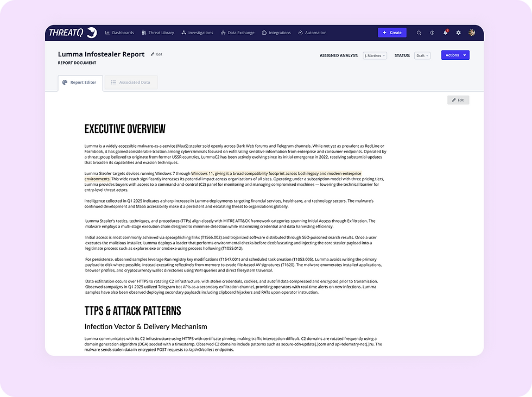Open the Actions dropdown button

[455, 55]
